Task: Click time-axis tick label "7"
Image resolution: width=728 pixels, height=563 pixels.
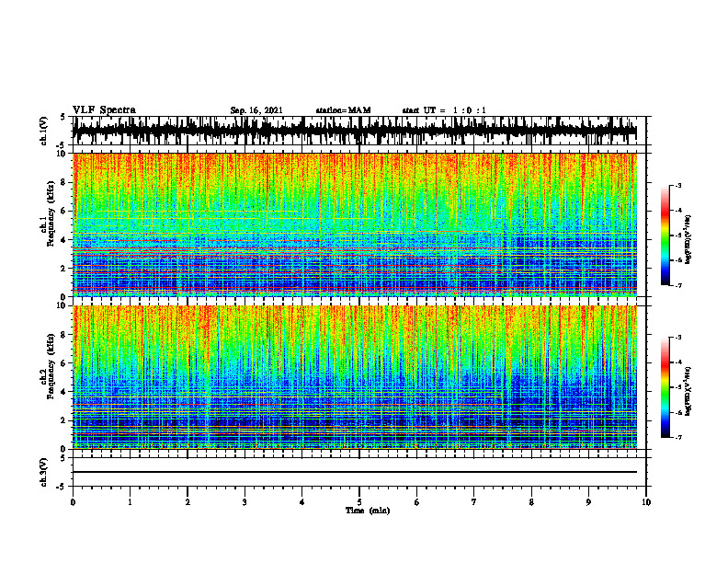Action: coord(474,502)
